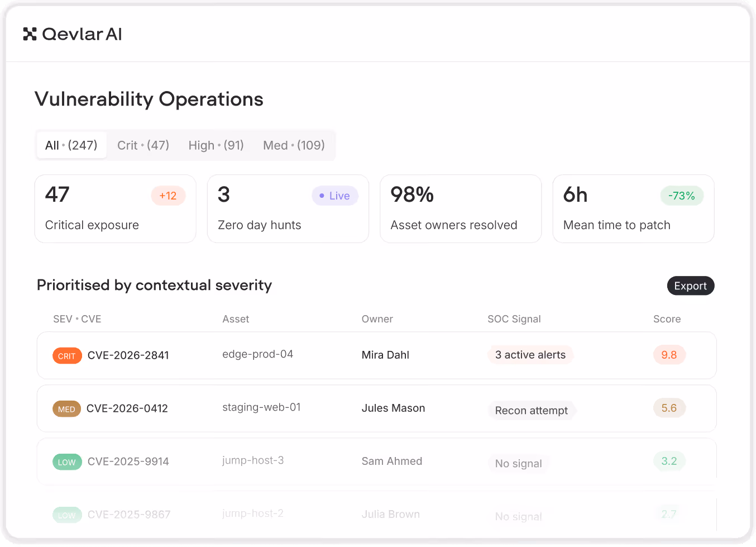Viewport: 756px width, 547px height.
Task: Select owner Jules Mason
Action: coord(393,408)
